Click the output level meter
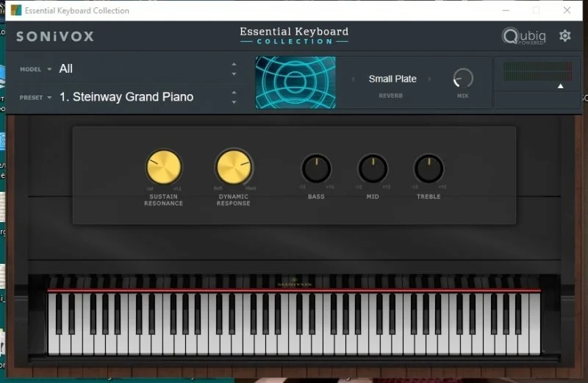 pos(537,71)
